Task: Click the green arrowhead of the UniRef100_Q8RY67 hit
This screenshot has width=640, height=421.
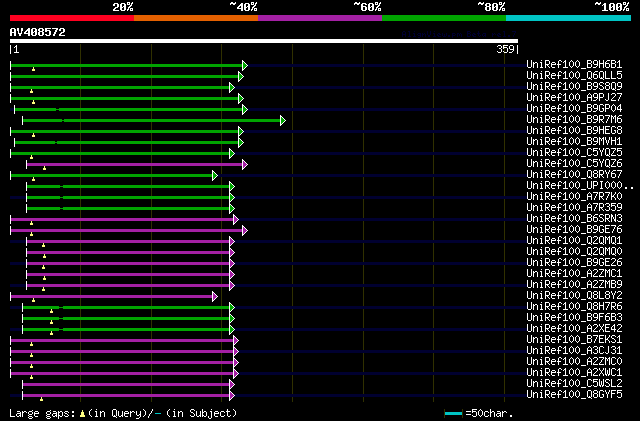Action: click(x=215, y=176)
